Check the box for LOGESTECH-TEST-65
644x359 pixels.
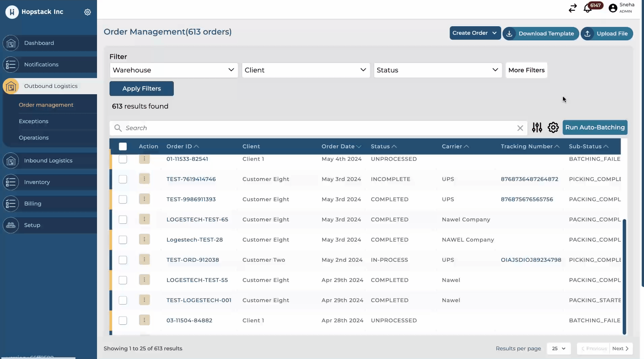pos(123,220)
